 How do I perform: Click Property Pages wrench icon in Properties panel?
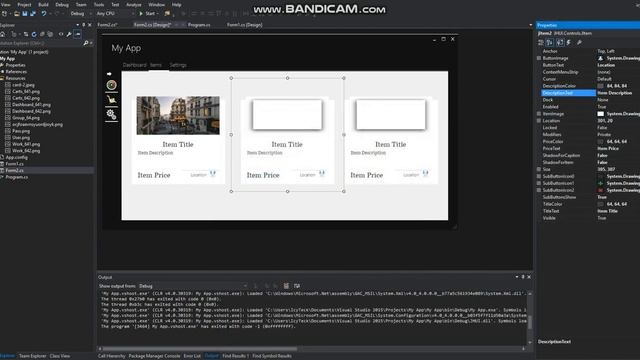click(x=579, y=42)
